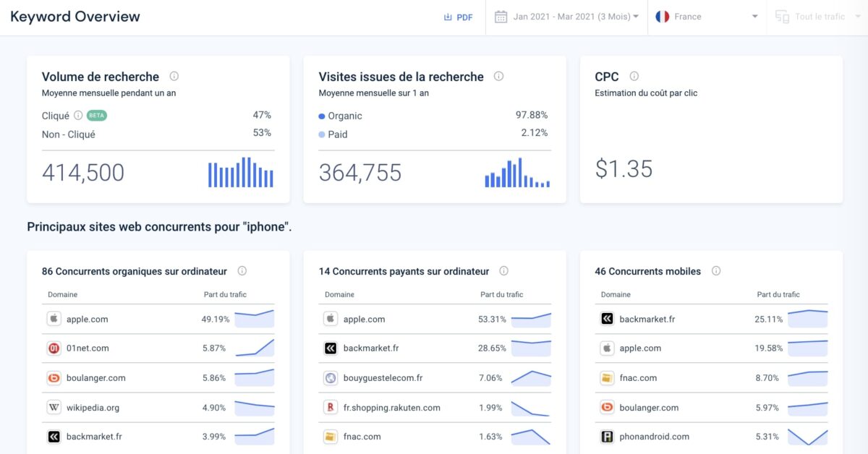Click the 47% Cliqué percentage
This screenshot has width=868, height=454.
pos(262,115)
